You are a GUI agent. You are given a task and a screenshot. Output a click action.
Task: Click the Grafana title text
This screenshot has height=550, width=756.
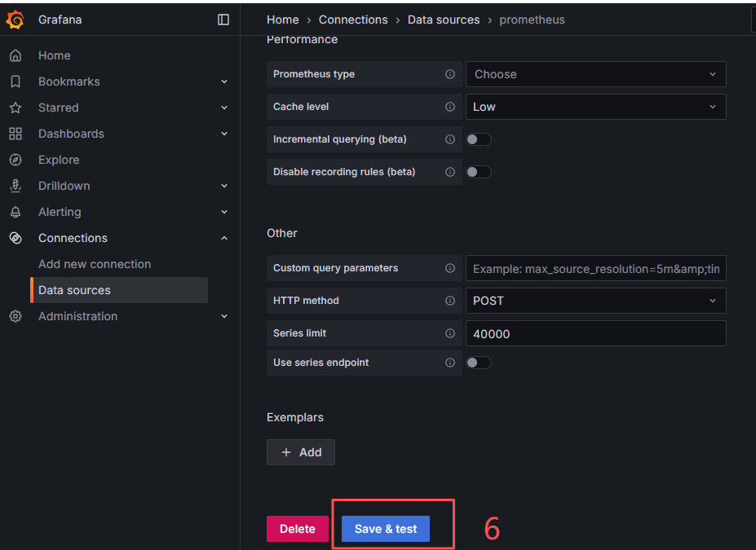click(60, 20)
